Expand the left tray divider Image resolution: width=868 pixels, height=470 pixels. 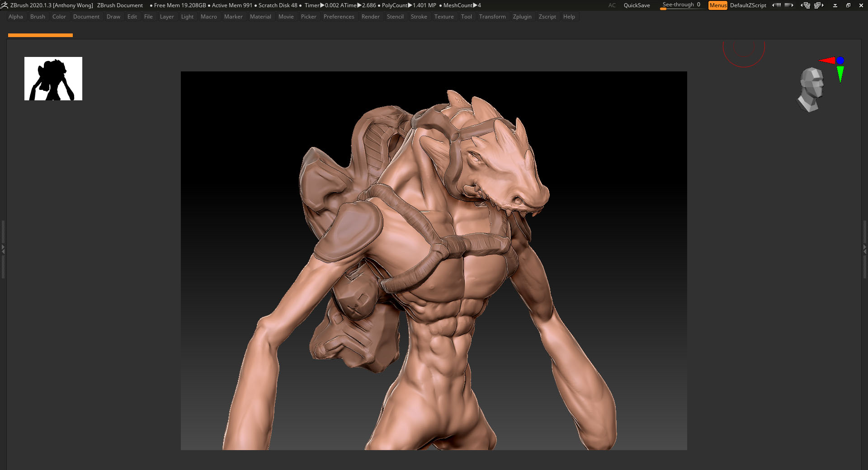(3, 249)
